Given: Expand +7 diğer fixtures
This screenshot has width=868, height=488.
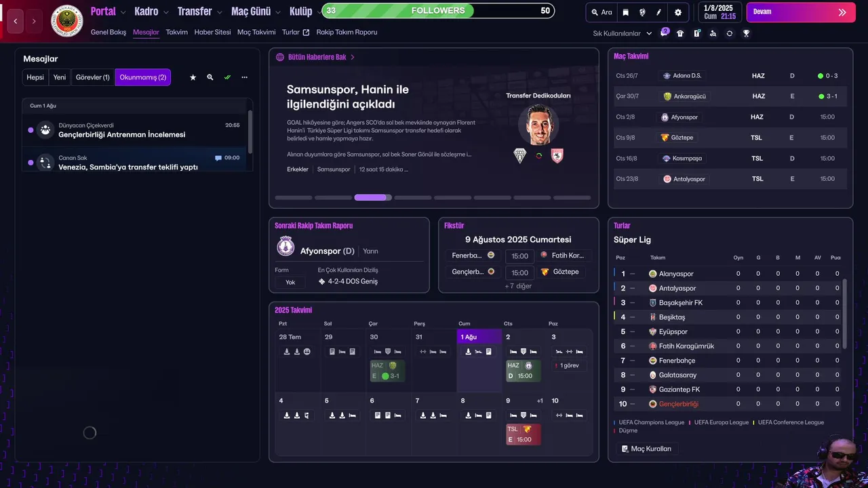Looking at the screenshot, I should click(518, 286).
